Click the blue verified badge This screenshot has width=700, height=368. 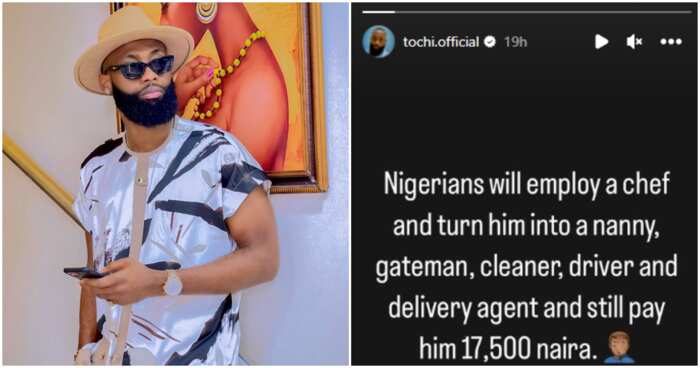click(x=490, y=42)
